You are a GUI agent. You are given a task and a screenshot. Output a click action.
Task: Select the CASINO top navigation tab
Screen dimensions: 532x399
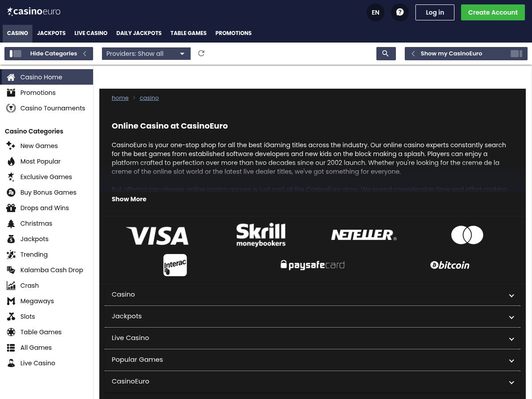pos(18,33)
